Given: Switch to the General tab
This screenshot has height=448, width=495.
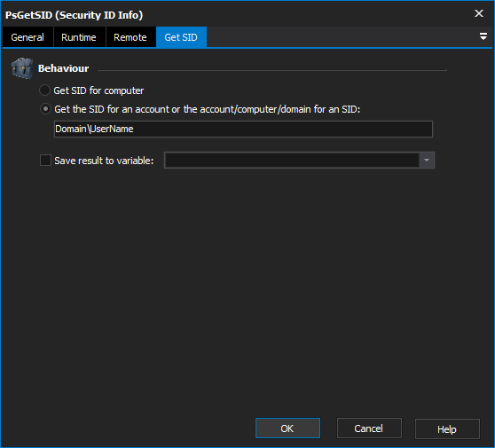Looking at the screenshot, I should coord(27,37).
